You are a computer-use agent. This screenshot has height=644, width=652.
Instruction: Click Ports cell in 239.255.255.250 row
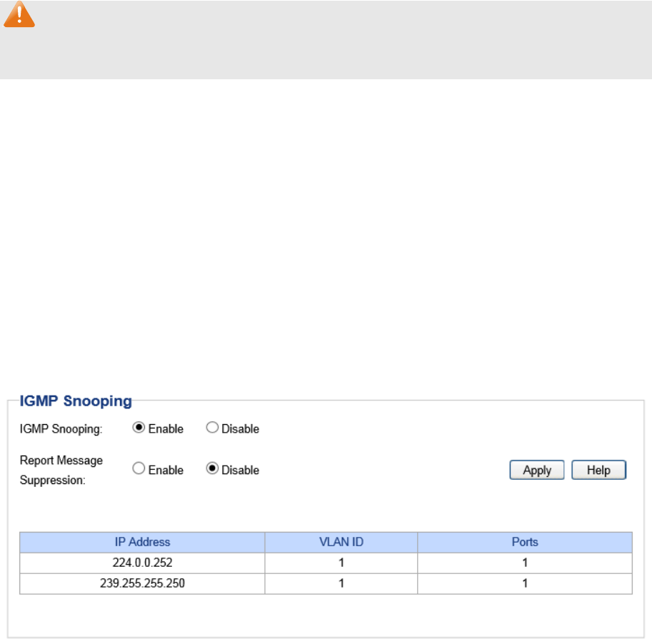pos(525,584)
